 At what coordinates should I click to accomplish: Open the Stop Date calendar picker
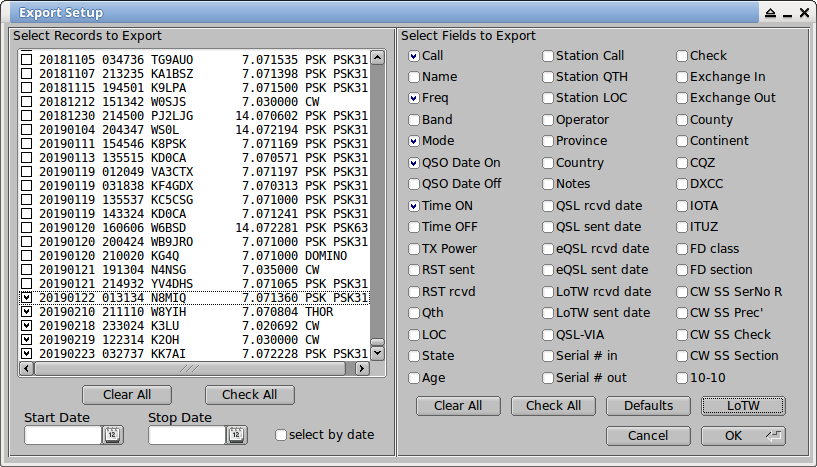[236, 435]
